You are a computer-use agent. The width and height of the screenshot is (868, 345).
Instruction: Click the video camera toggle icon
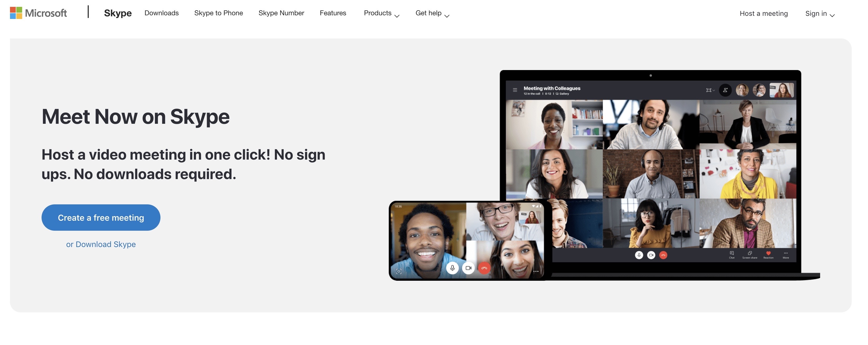click(467, 268)
